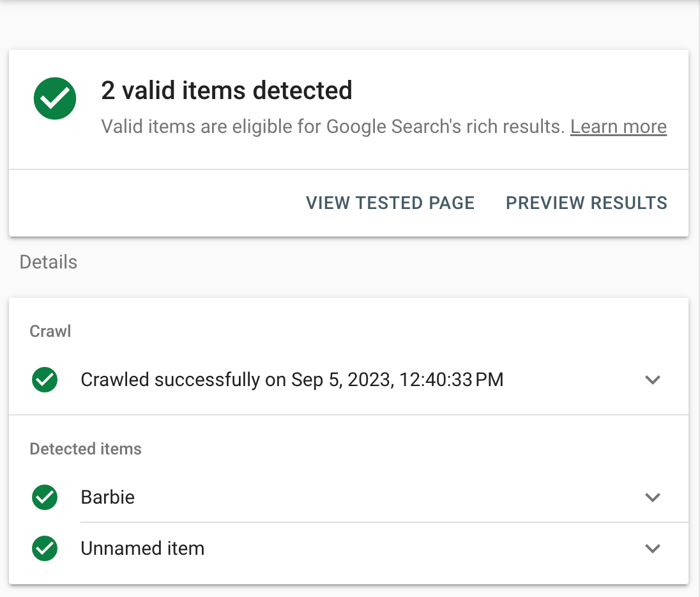
Task: Click the crawled successfully status text
Action: [292, 380]
